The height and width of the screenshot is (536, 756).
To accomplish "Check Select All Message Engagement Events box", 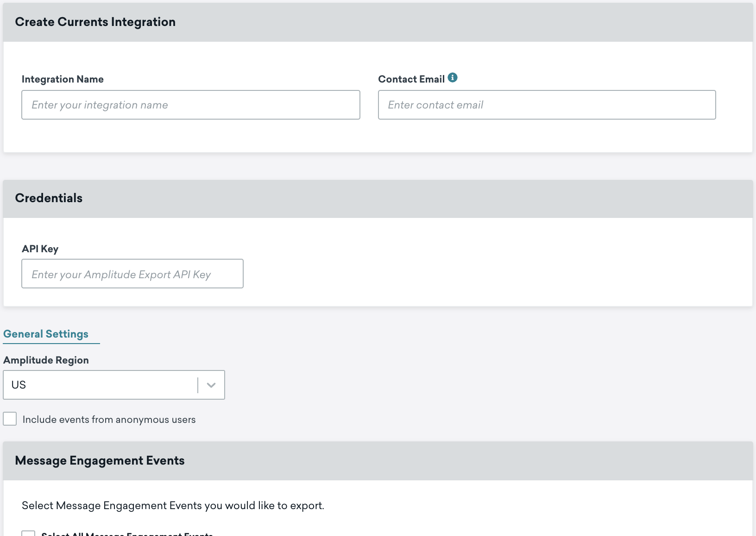I will click(x=28, y=534).
